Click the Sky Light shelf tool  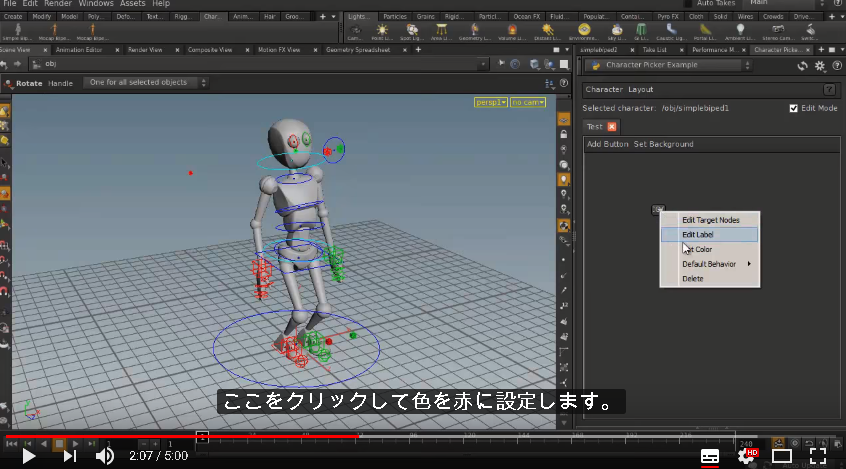click(617, 30)
